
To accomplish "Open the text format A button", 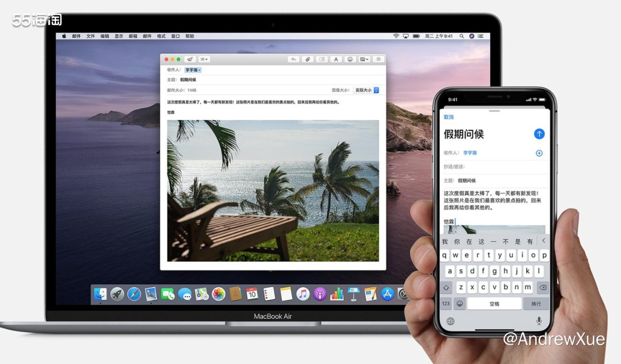I will tap(336, 59).
